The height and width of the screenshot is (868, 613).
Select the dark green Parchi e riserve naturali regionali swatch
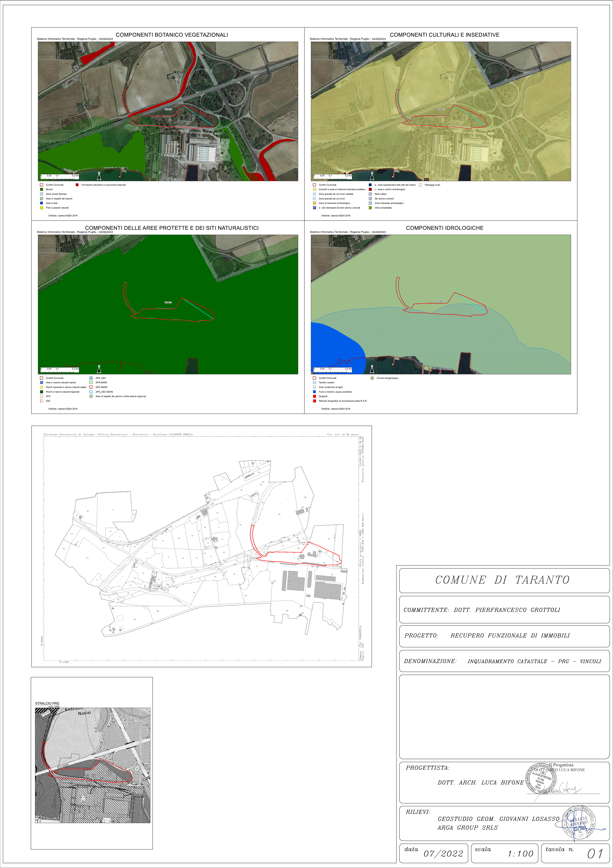click(x=42, y=392)
